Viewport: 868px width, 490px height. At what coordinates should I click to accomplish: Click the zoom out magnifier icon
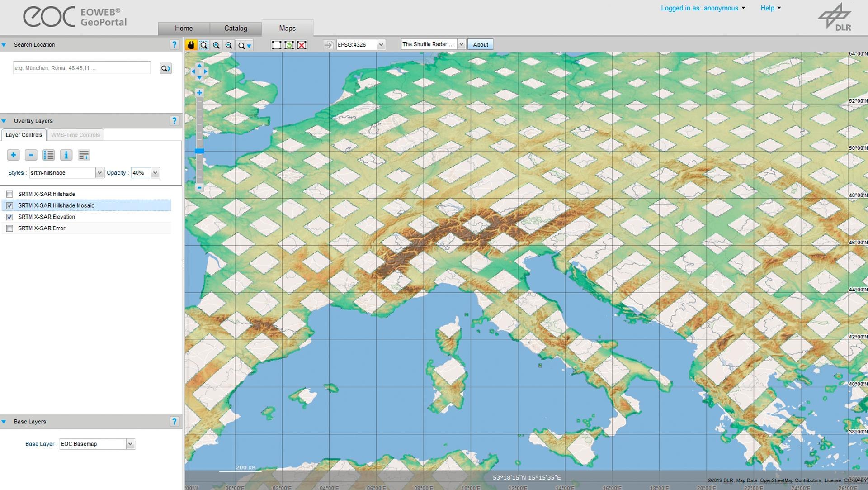tap(229, 45)
